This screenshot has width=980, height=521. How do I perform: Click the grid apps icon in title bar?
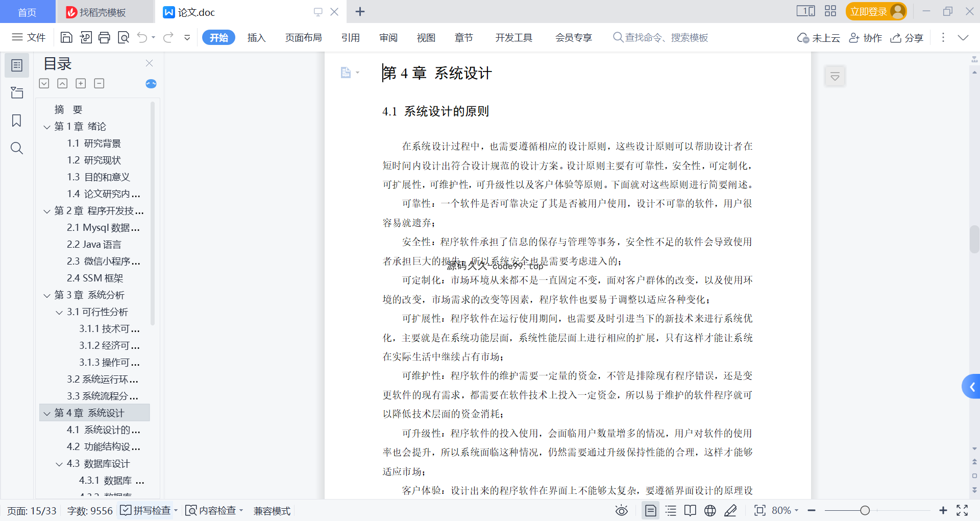click(830, 11)
